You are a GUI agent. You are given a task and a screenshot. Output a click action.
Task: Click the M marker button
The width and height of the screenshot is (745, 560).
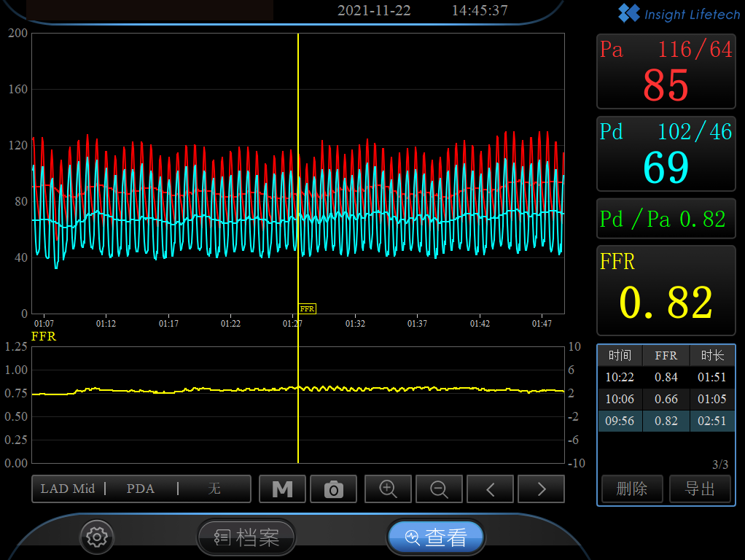[282, 489]
